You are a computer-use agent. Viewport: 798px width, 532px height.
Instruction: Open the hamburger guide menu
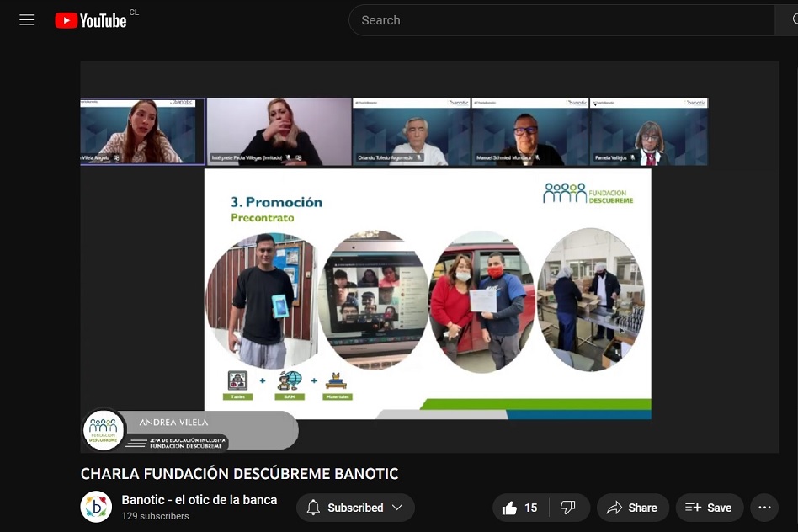(x=27, y=20)
